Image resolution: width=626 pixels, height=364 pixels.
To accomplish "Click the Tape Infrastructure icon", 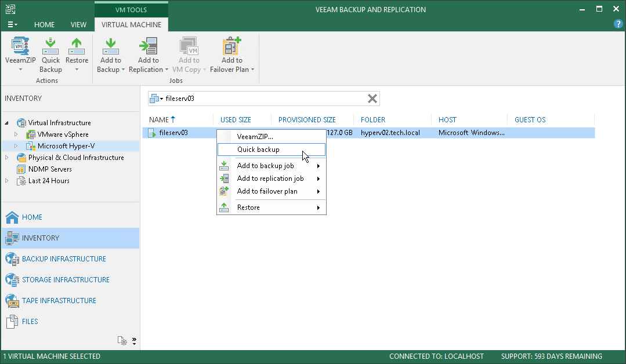I will (12, 301).
